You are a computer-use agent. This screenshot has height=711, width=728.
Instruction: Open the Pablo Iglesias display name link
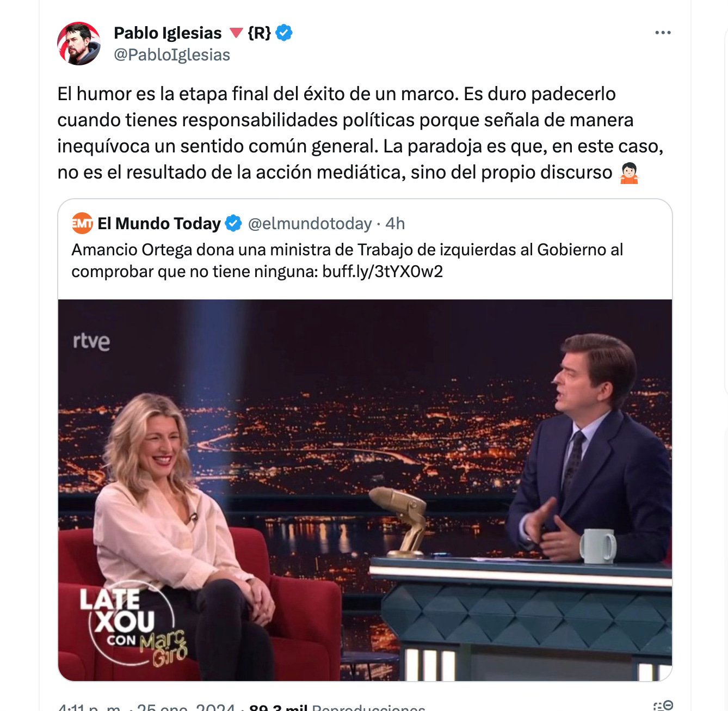point(168,33)
